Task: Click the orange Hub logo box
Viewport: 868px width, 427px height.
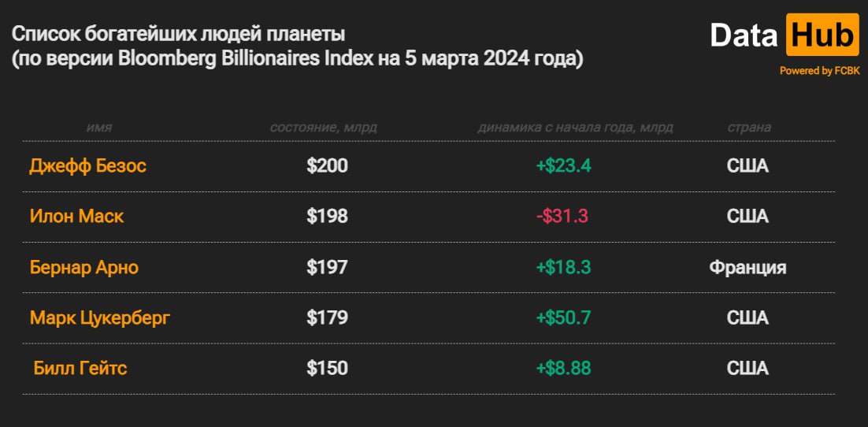Action: click(822, 35)
